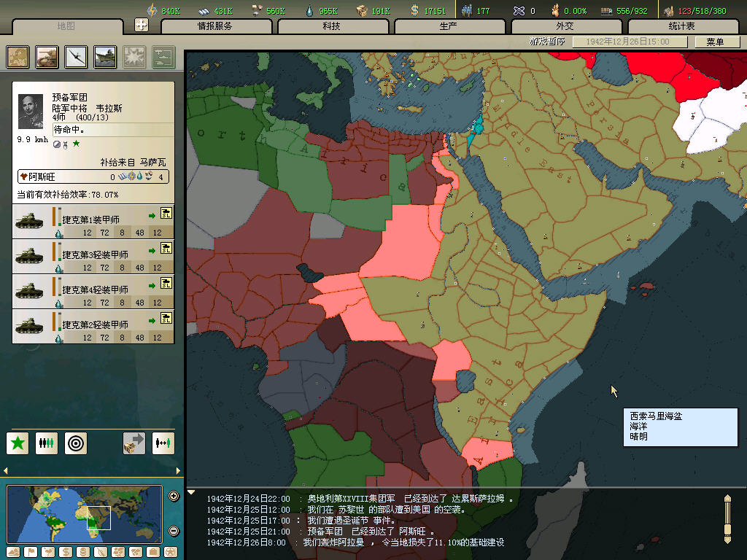
Task: Click the bullseye target mission icon
Action: [x=76, y=443]
